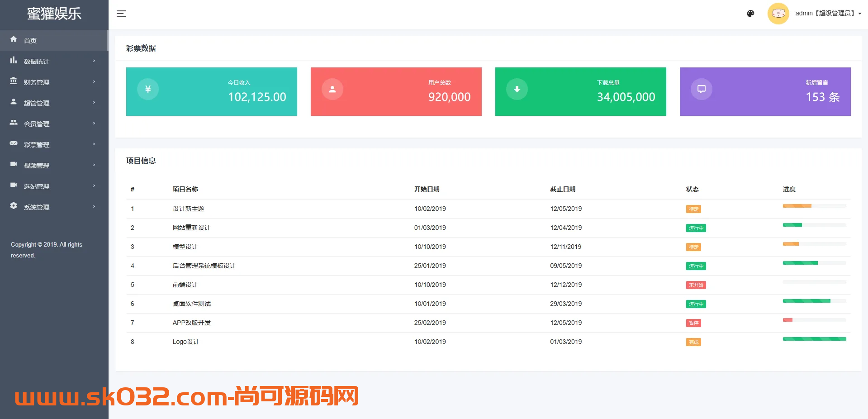The width and height of the screenshot is (868, 419).
Task: Open the 彩票管理 menu item
Action: pyautogui.click(x=54, y=144)
